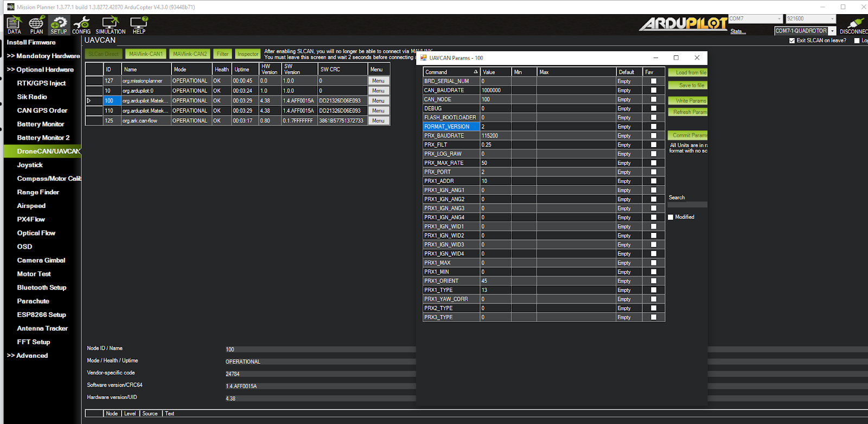The width and height of the screenshot is (868, 424).
Task: Click the row arrow for node 100
Action: tap(89, 101)
